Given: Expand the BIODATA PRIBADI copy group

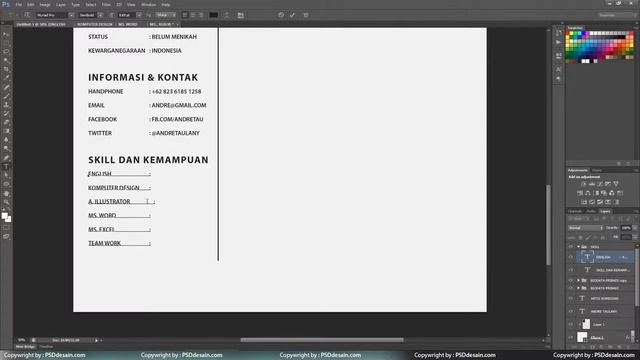Looking at the screenshot, I should pyautogui.click(x=578, y=280).
